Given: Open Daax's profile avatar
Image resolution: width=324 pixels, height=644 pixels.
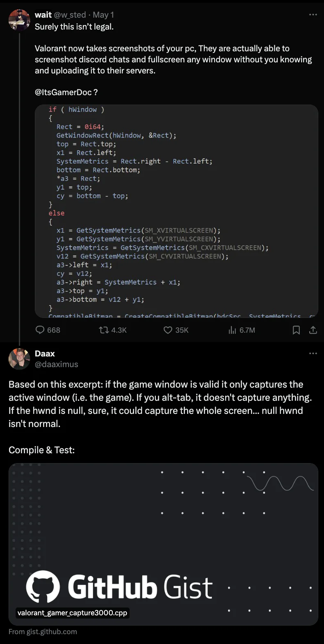Looking at the screenshot, I should 19,359.
